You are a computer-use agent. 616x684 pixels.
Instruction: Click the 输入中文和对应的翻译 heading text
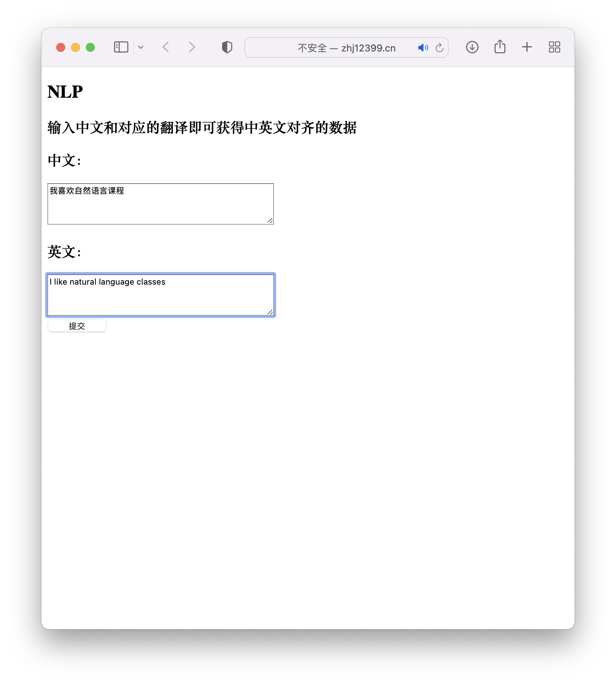click(202, 128)
